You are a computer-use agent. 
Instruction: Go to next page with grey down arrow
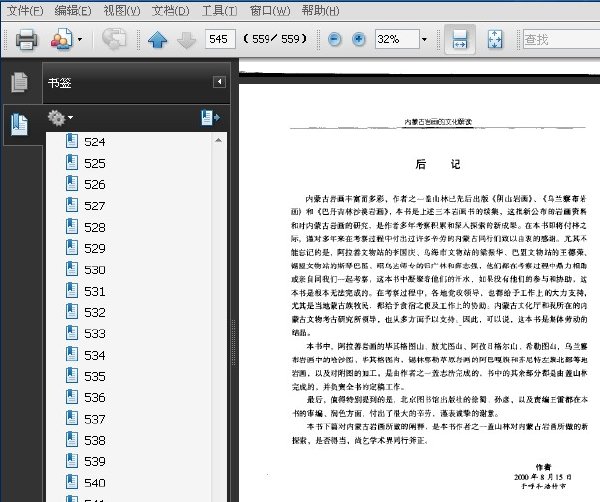[186, 39]
